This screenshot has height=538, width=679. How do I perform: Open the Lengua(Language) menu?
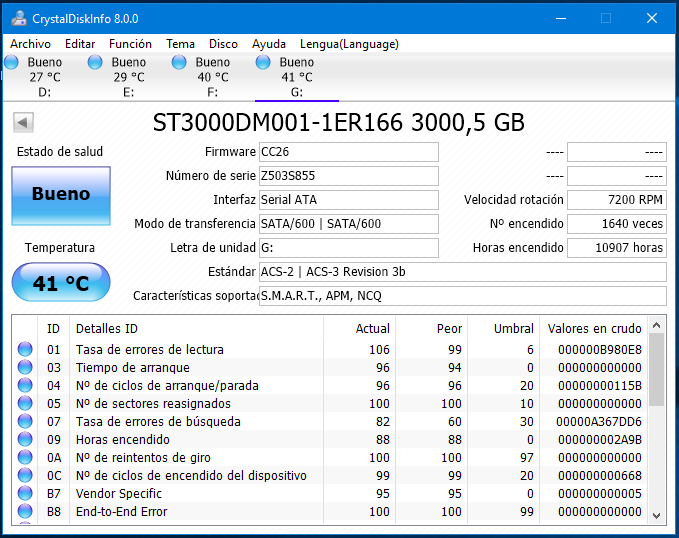pyautogui.click(x=349, y=44)
